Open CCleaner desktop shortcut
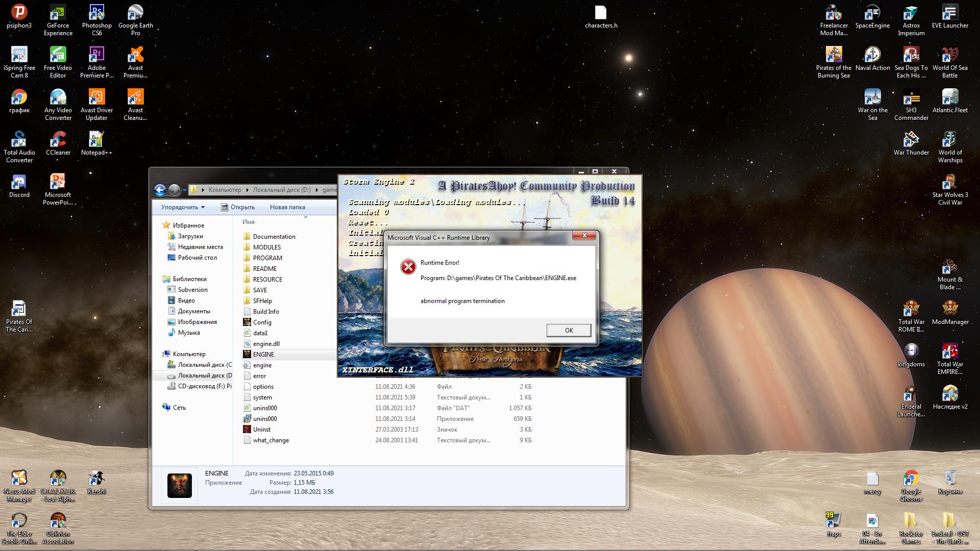Screen dimensions: 980x551 58,143
